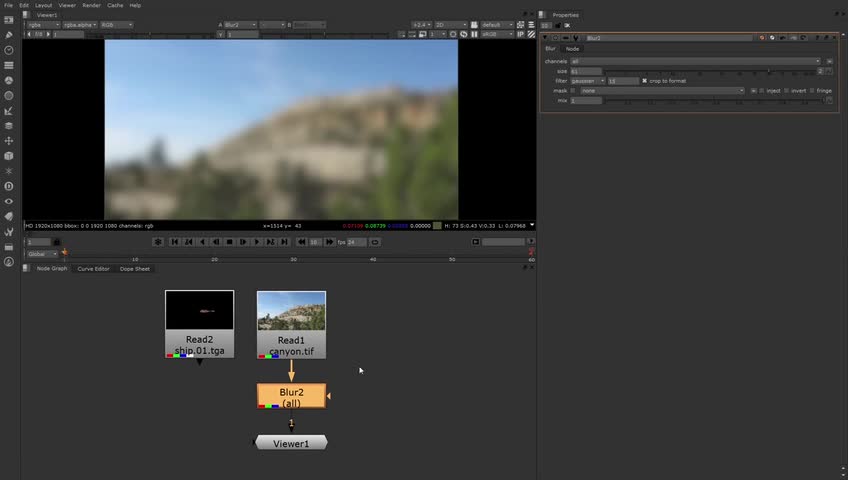
Task: Enable the mask checkbox in Blur2 properties
Action: 573,91
